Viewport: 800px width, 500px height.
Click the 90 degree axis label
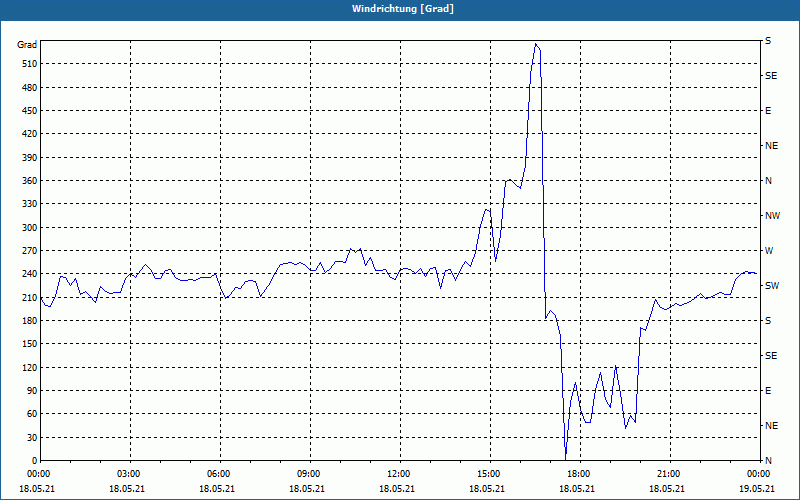coord(31,390)
